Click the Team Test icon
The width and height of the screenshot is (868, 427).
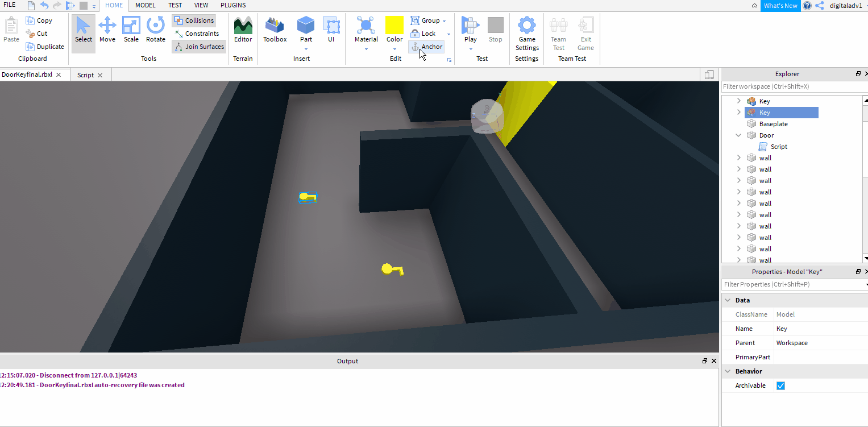click(x=559, y=34)
